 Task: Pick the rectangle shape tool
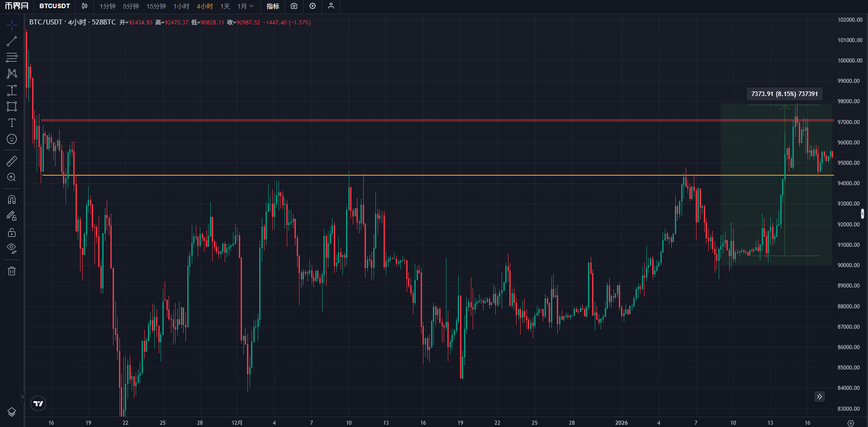(x=12, y=106)
